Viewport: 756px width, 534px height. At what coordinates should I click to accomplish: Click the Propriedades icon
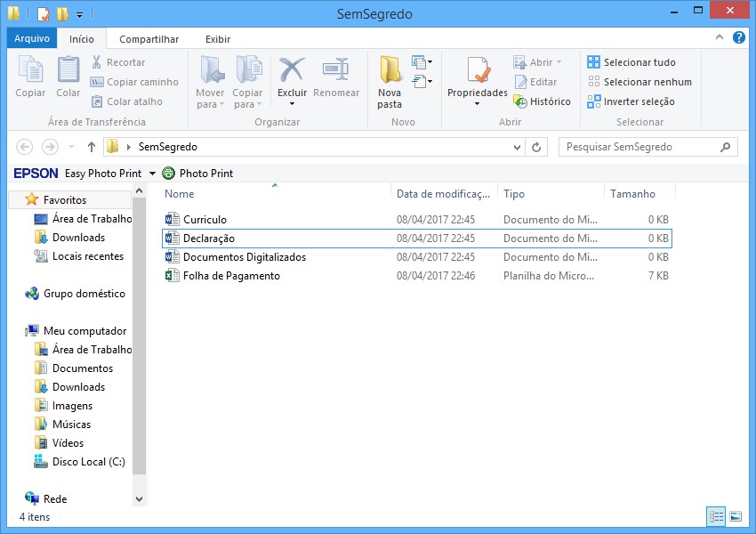click(x=477, y=80)
